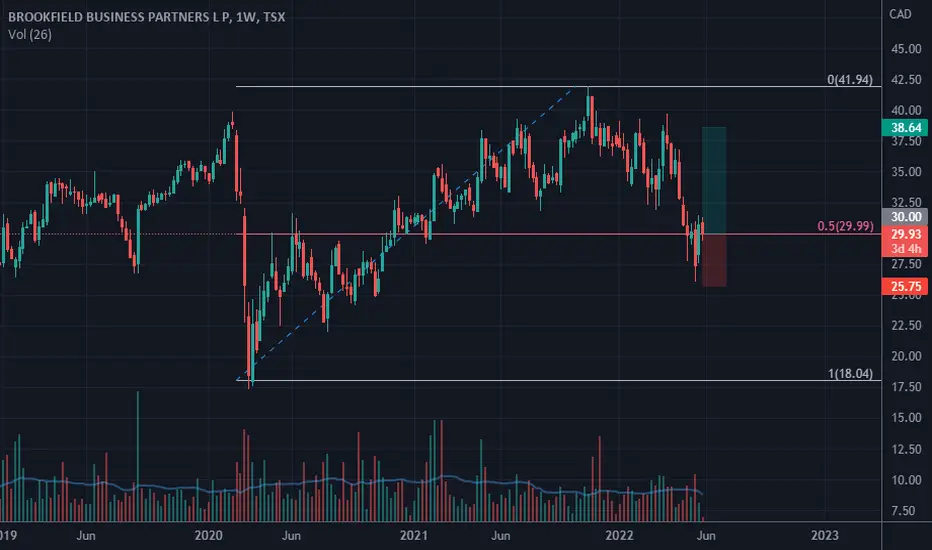Select the 38.64 green price label
This screenshot has width=932, height=550.
(x=905, y=127)
